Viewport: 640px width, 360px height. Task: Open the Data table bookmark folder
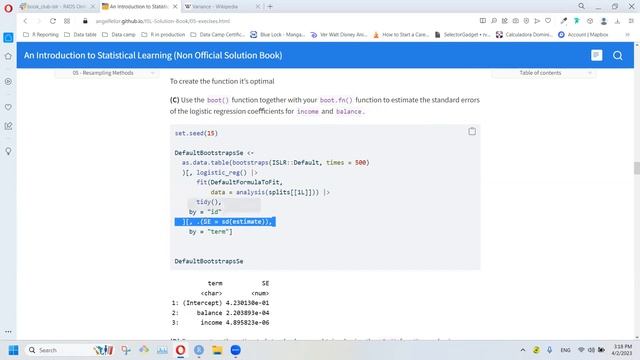coord(80,35)
